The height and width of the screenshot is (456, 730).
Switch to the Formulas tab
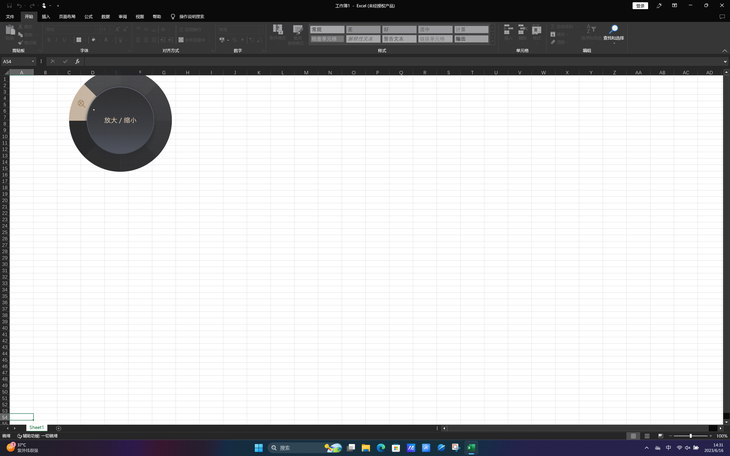click(x=88, y=17)
